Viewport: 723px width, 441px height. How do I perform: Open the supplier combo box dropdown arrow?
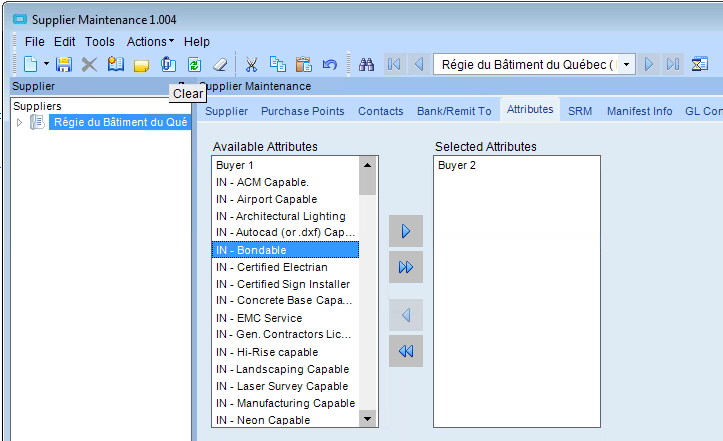(626, 65)
